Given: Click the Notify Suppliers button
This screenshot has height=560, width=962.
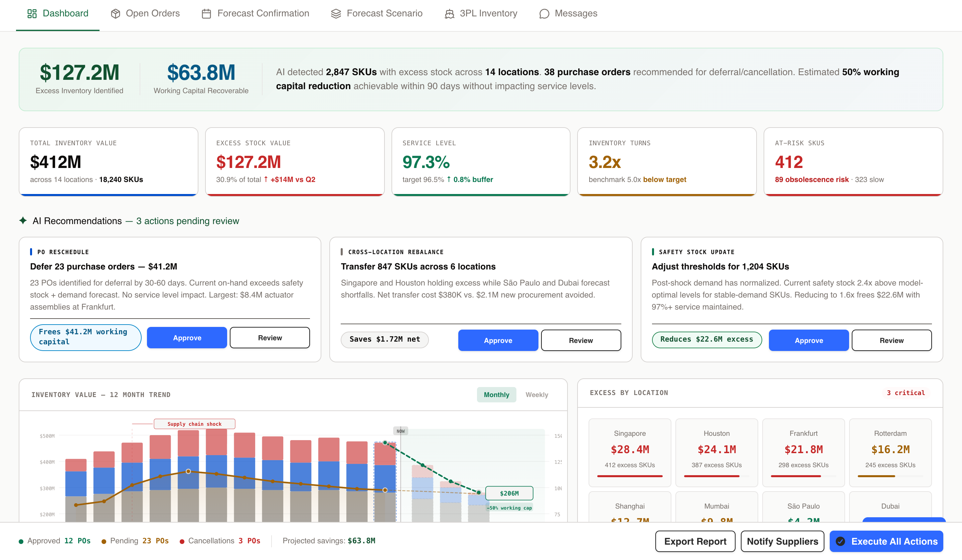Looking at the screenshot, I should [782, 541].
